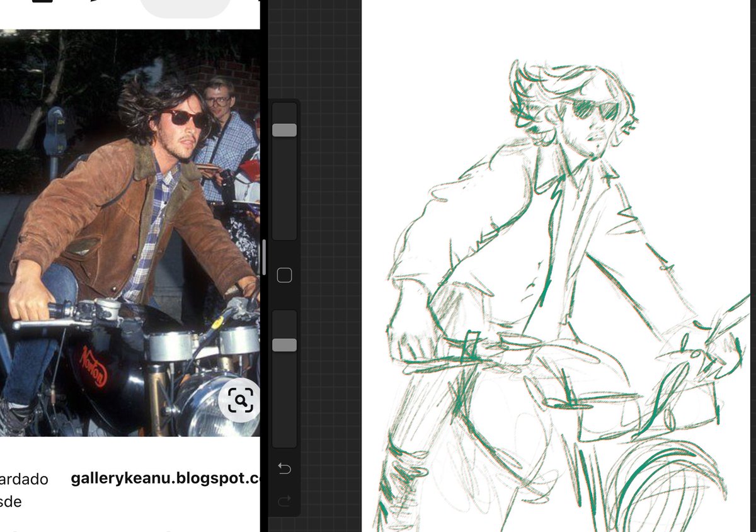Open the gallerykeanu.blogspot link
Screen dimensions: 756x532
pyautogui.click(x=165, y=478)
